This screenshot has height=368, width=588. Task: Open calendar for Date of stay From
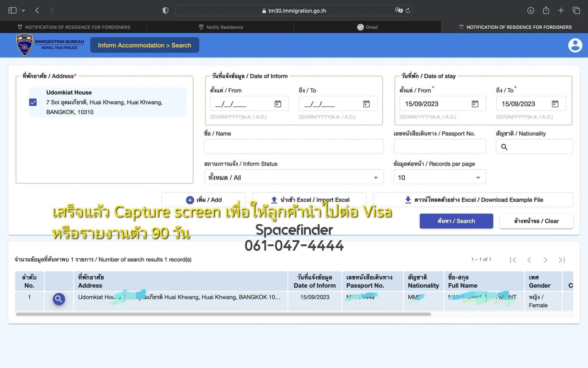[475, 104]
